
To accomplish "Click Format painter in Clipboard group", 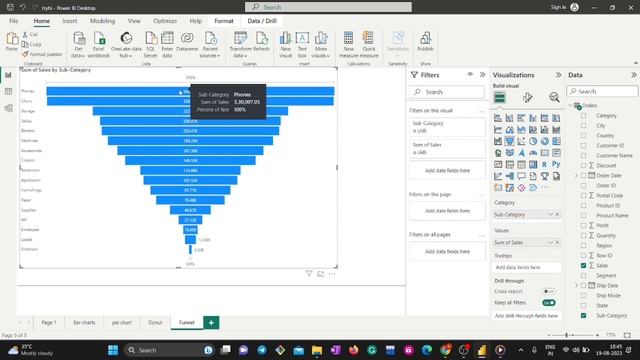I will tap(42, 54).
